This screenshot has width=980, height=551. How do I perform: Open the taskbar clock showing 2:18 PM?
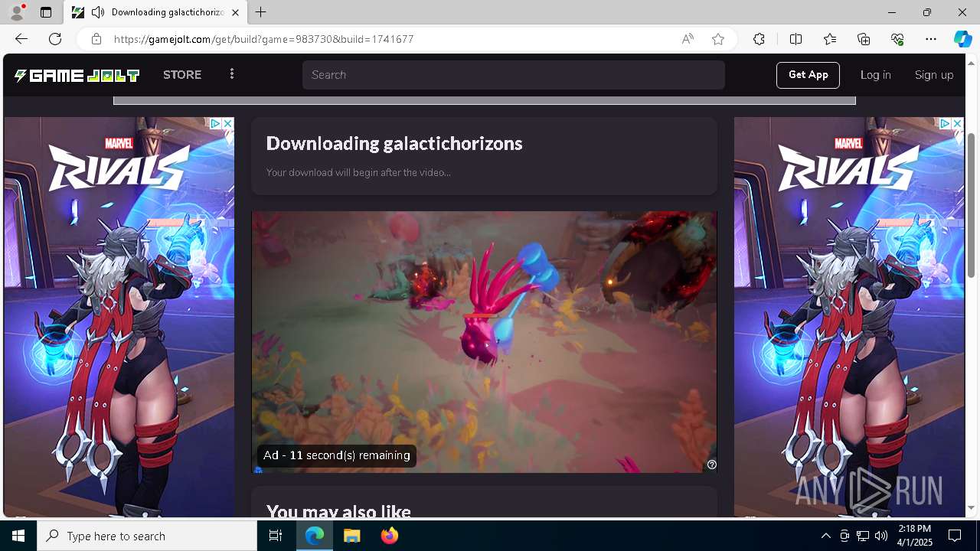click(x=914, y=536)
